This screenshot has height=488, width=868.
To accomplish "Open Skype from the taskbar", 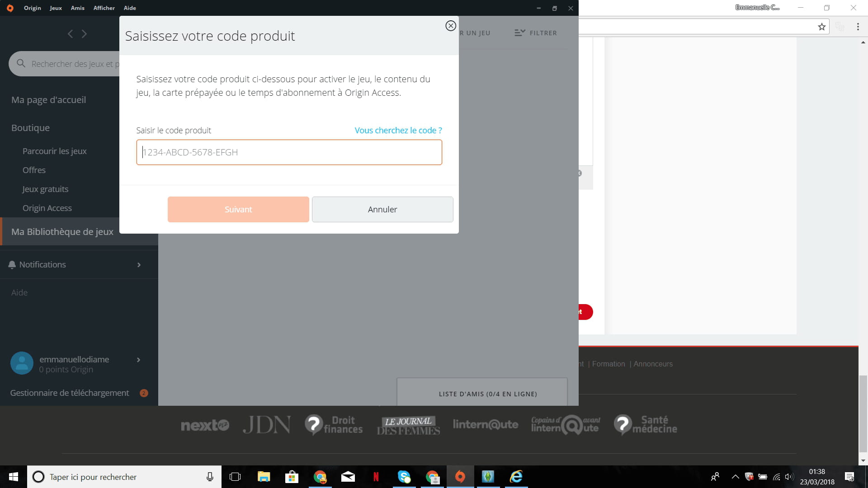I will click(x=404, y=477).
